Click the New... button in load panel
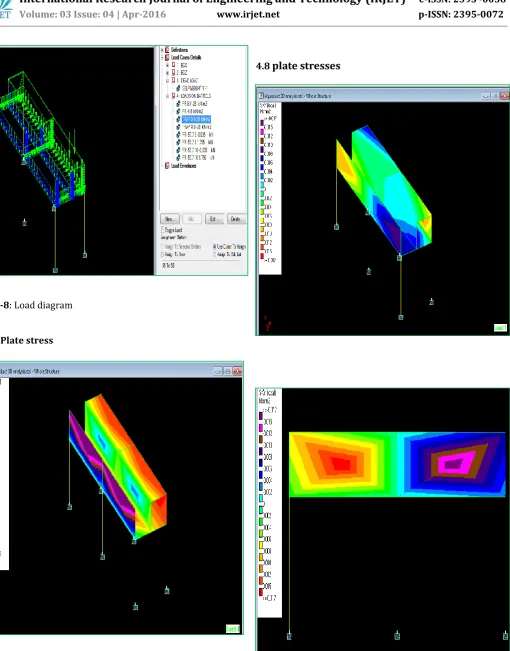 170,219
